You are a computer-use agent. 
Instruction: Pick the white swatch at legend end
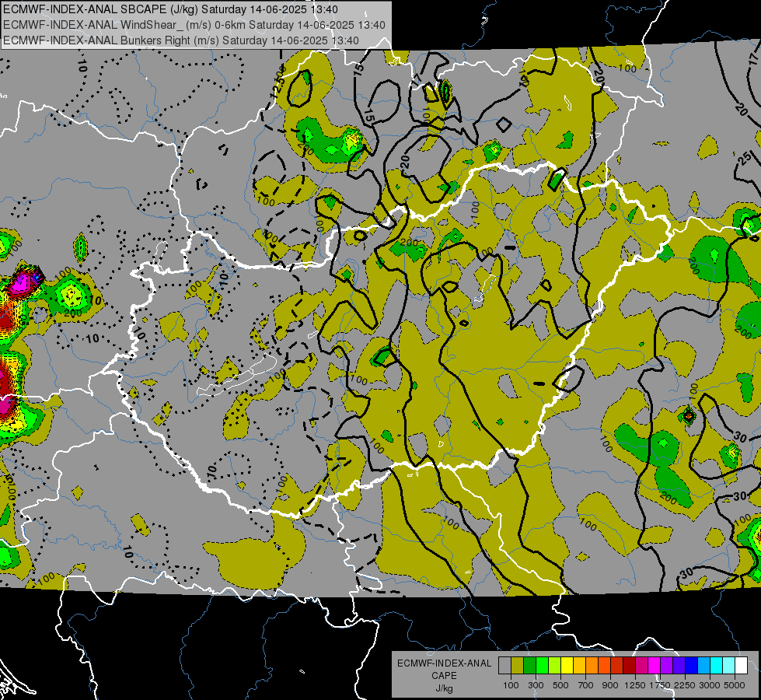coord(741,665)
